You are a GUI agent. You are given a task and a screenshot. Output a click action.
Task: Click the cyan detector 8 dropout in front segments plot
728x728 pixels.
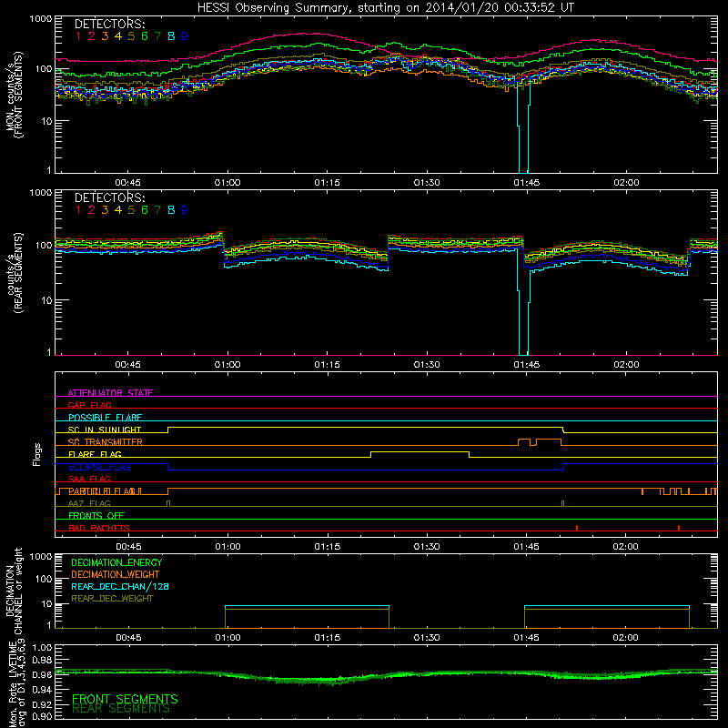click(x=523, y=127)
